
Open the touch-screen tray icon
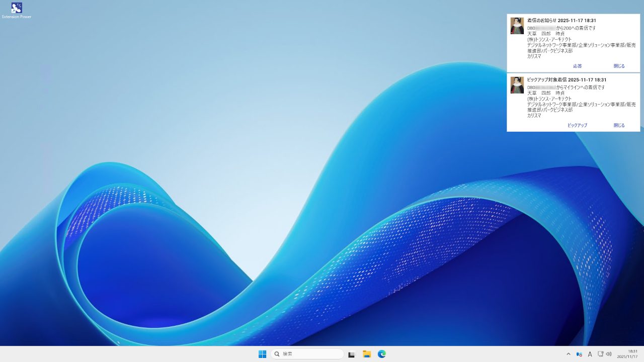coord(601,353)
